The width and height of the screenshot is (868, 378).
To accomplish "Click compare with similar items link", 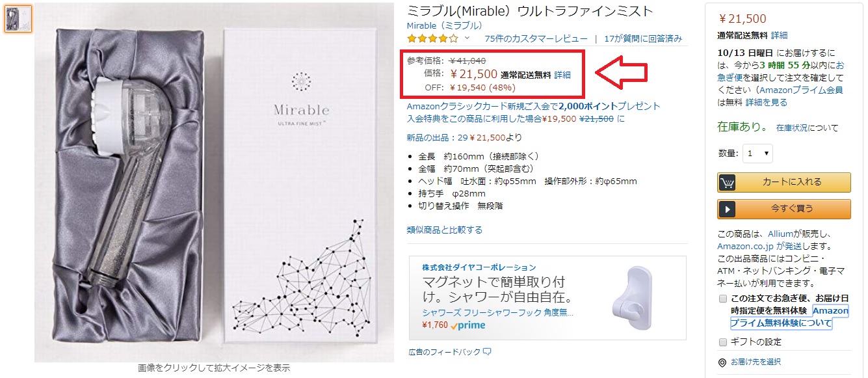I will click(444, 230).
